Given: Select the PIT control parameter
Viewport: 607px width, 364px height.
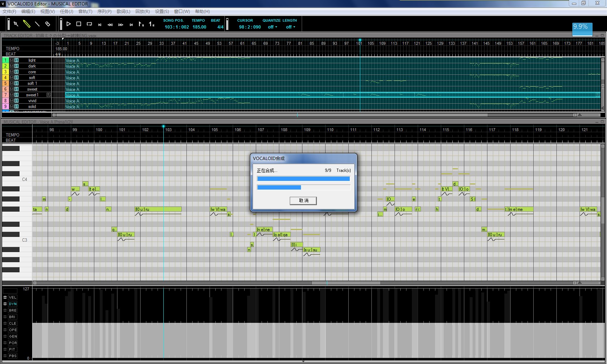Looking at the screenshot, I should pos(13,350).
